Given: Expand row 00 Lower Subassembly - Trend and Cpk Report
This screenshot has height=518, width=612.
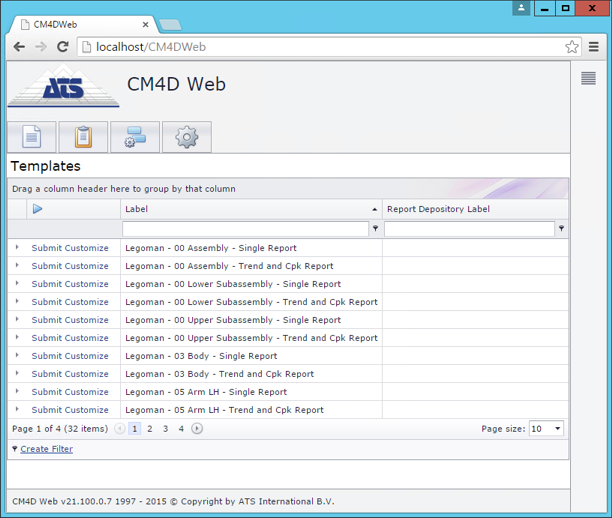Looking at the screenshot, I should click(x=17, y=301).
